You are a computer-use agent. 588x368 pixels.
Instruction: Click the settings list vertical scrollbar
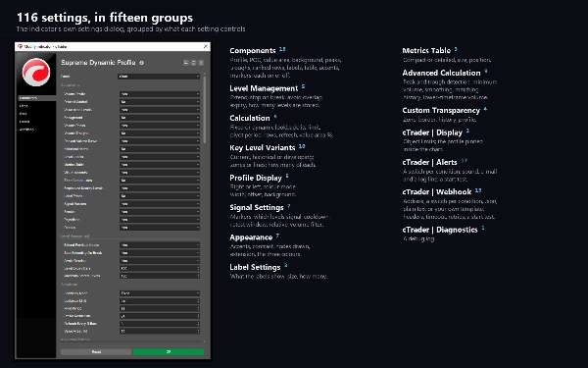205,110
